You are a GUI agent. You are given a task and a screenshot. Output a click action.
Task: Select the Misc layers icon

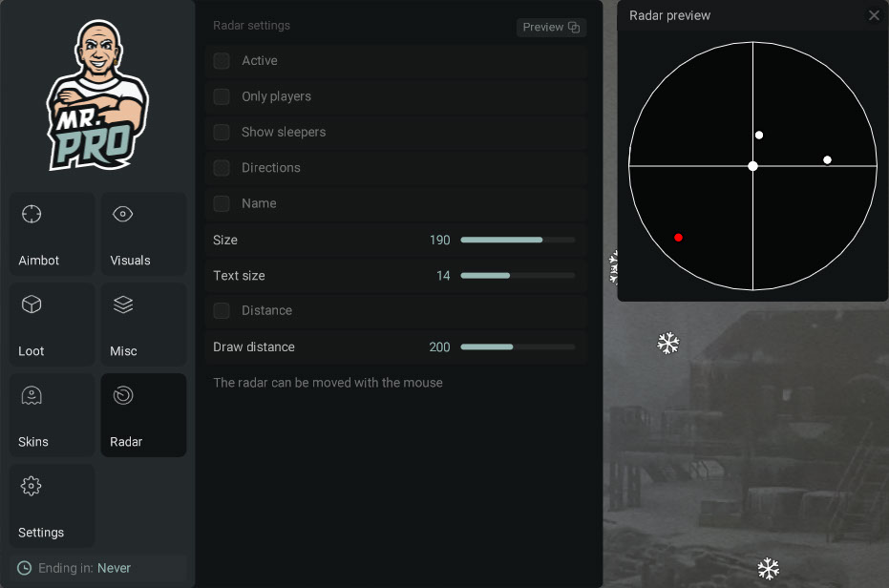pyautogui.click(x=122, y=304)
